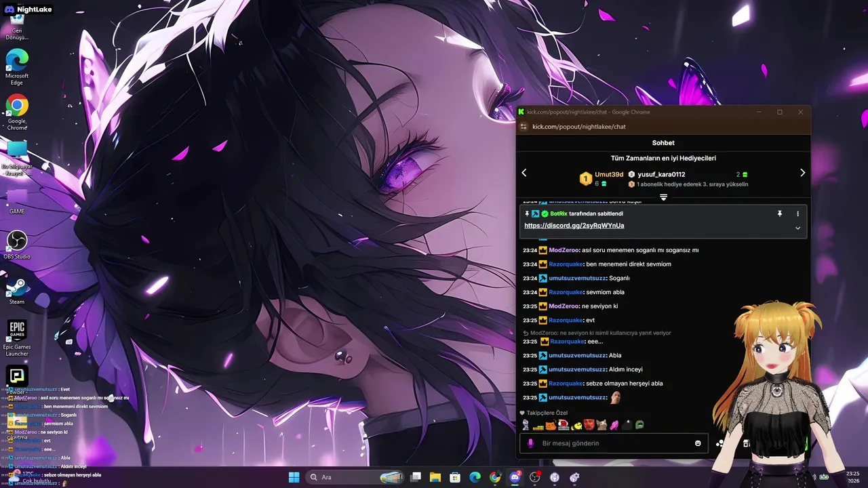Click the Edge taskbar icon

tap(475, 477)
